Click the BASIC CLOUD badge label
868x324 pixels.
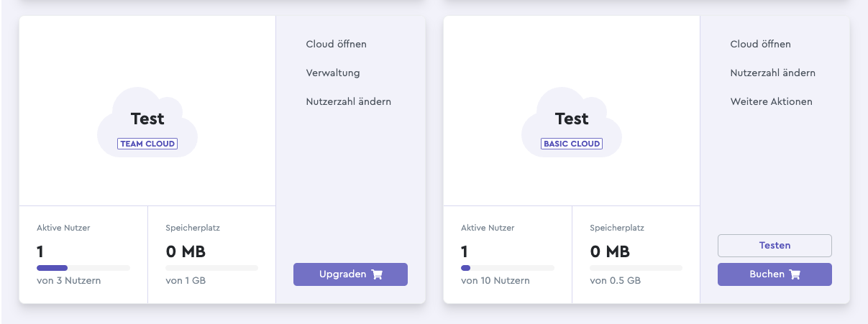pos(572,144)
